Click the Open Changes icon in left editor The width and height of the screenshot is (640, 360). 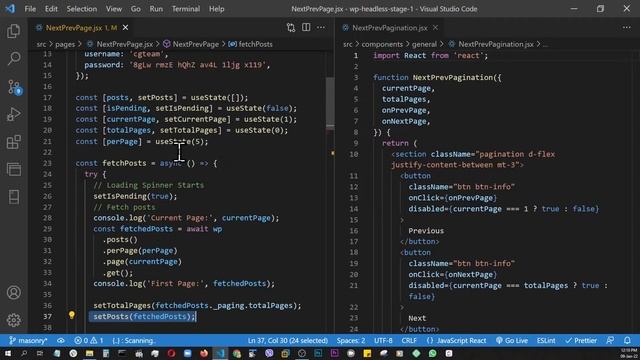pyautogui.click(x=291, y=27)
